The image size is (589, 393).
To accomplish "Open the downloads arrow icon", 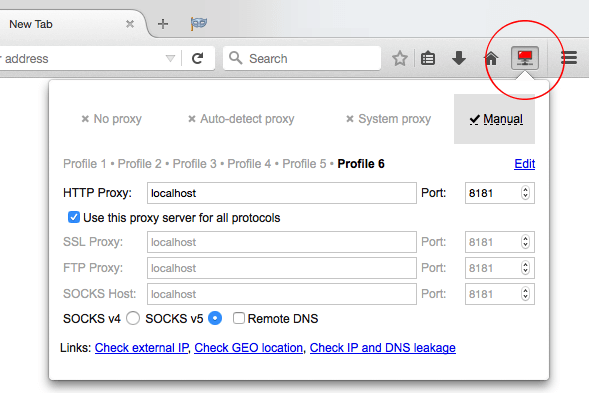I will [459, 58].
